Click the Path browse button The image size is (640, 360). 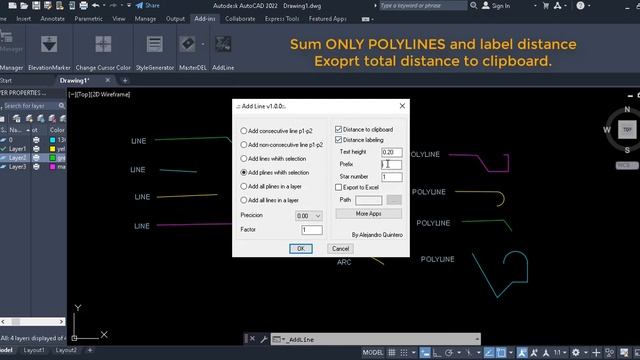394,200
